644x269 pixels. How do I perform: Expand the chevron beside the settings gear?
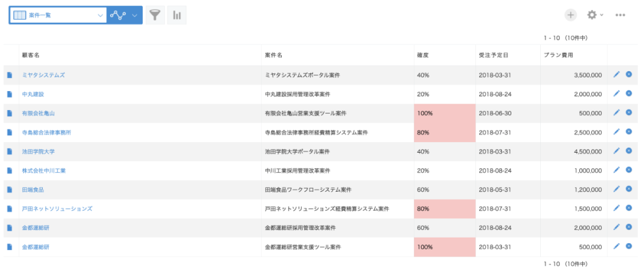tap(602, 15)
